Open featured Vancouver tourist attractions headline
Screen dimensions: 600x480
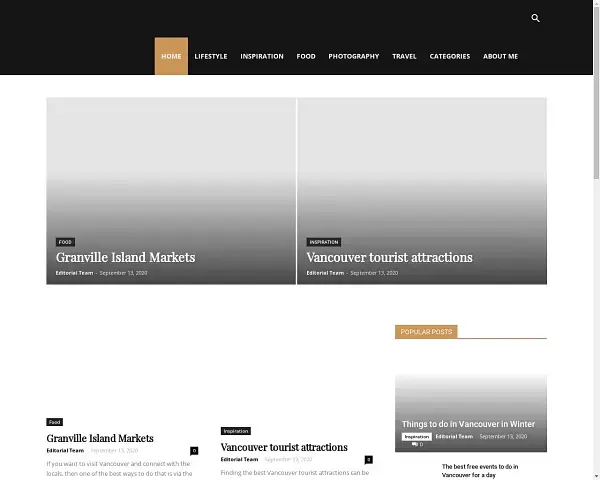click(x=389, y=257)
